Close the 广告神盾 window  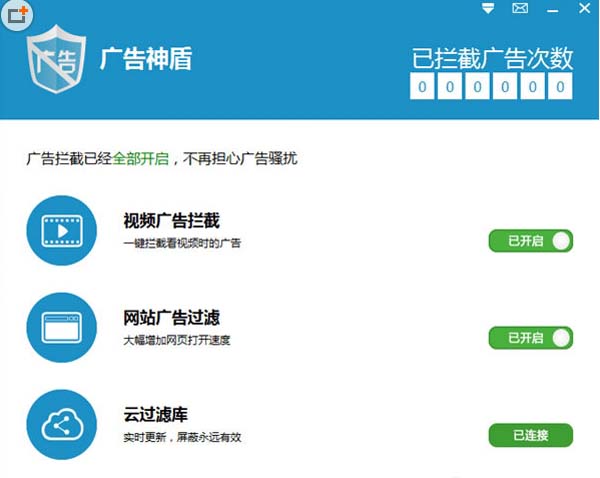584,8
